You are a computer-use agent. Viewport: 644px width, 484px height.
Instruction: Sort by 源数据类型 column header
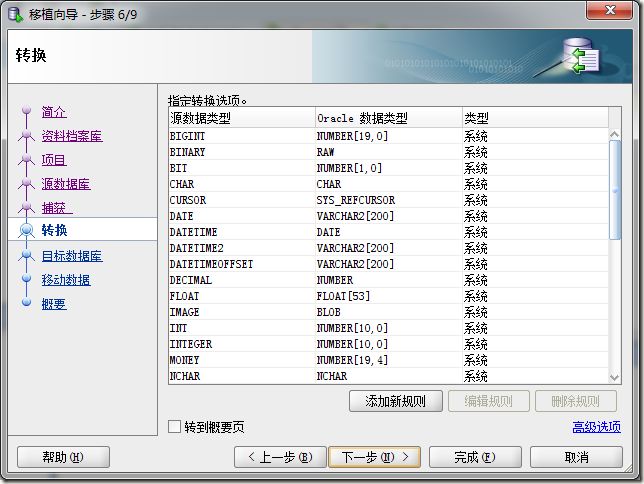242,118
